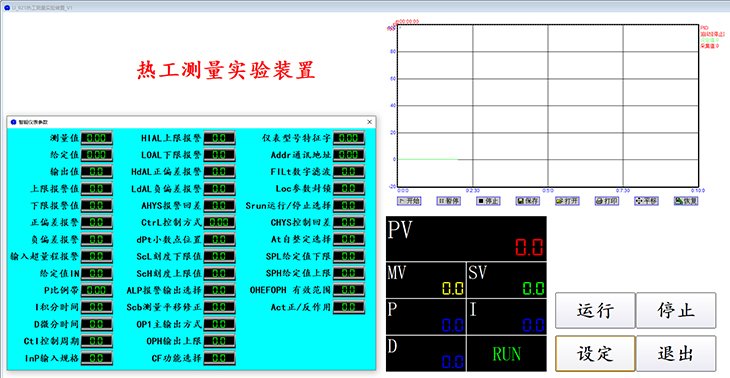Print the chart with 打印
This screenshot has height=378, width=730.
pyautogui.click(x=607, y=201)
